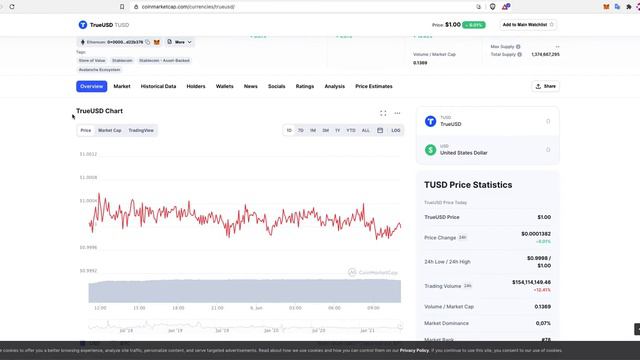Set chart range to ALL
Viewport: 640px width, 360px height.
(x=366, y=131)
